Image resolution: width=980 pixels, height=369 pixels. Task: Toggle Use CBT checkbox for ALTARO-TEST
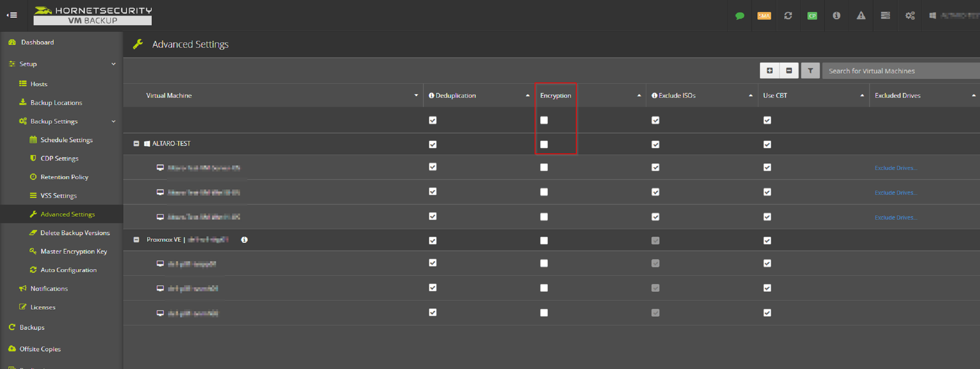(x=767, y=144)
